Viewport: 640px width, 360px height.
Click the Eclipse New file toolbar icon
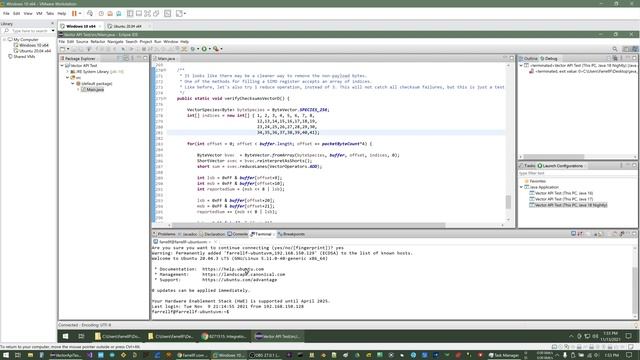click(x=62, y=49)
